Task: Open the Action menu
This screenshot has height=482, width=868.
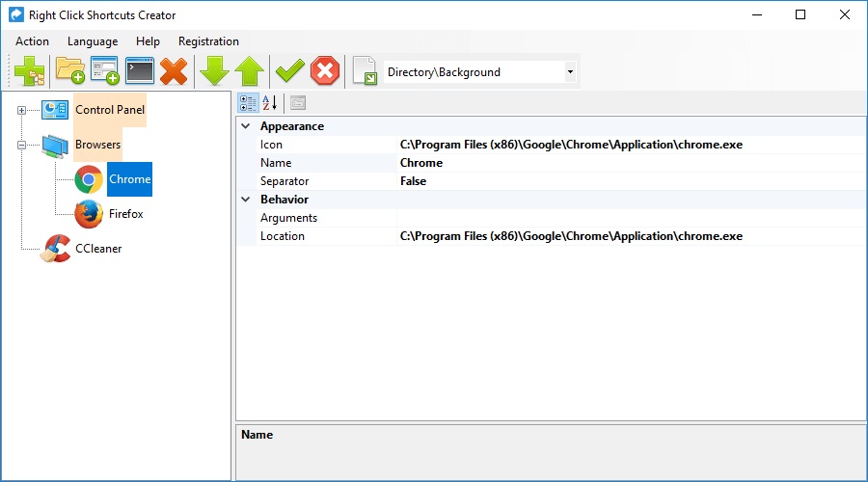Action: 32,41
